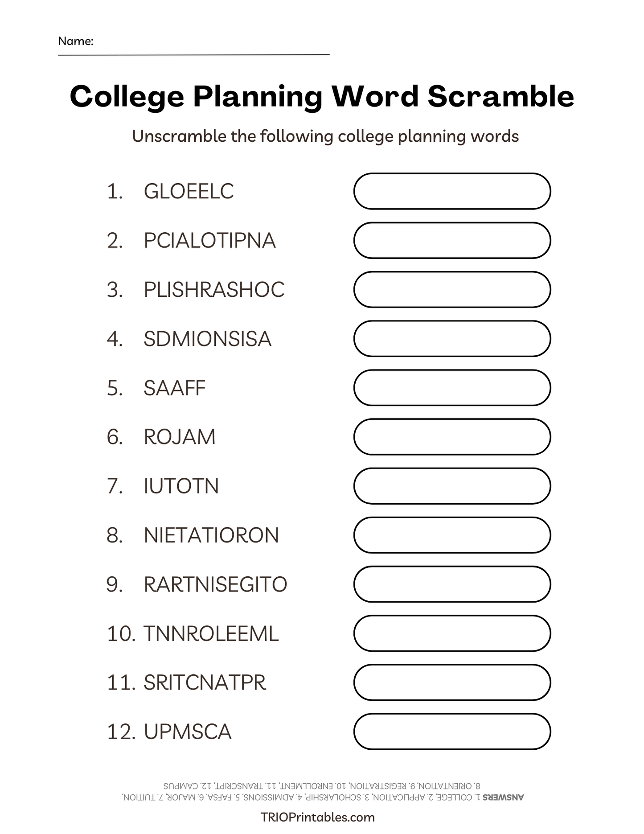644x834 pixels.
Task: Click the scrambled word SAAFF
Action: (x=174, y=388)
